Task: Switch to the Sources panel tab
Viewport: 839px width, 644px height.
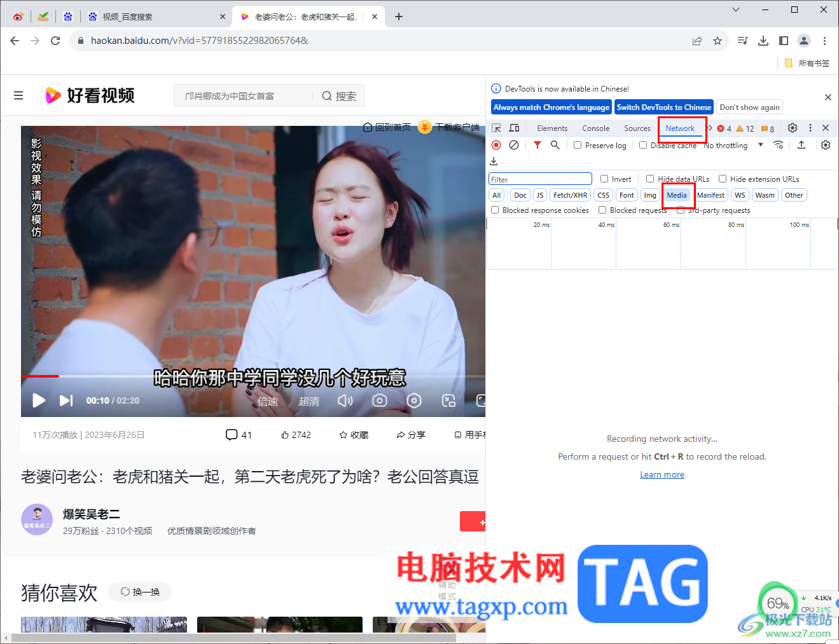Action: click(x=637, y=128)
